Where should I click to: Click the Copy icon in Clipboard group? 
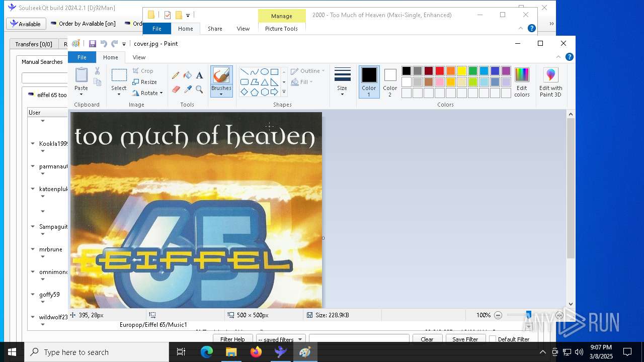coord(97,82)
